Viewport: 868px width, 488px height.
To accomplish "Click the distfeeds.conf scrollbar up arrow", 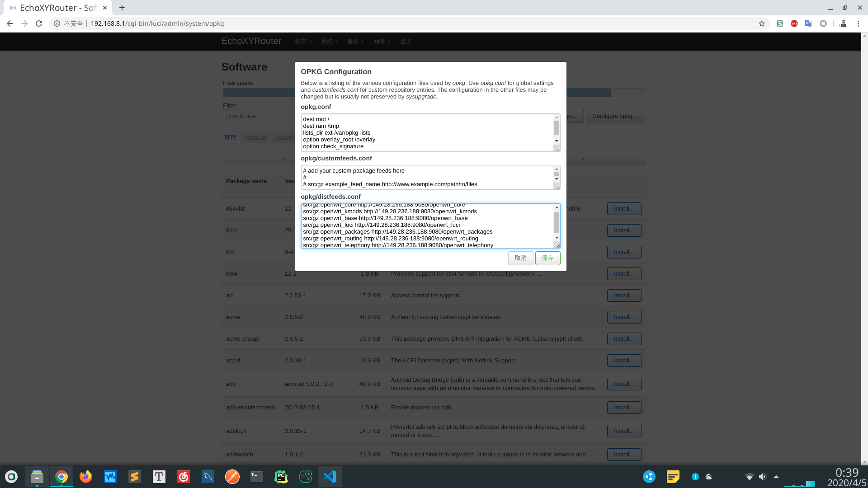I will 557,207.
